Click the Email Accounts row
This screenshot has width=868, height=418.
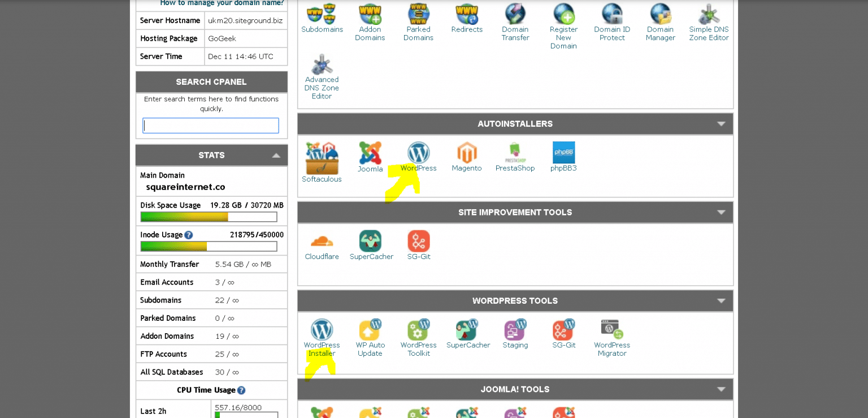pyautogui.click(x=211, y=282)
